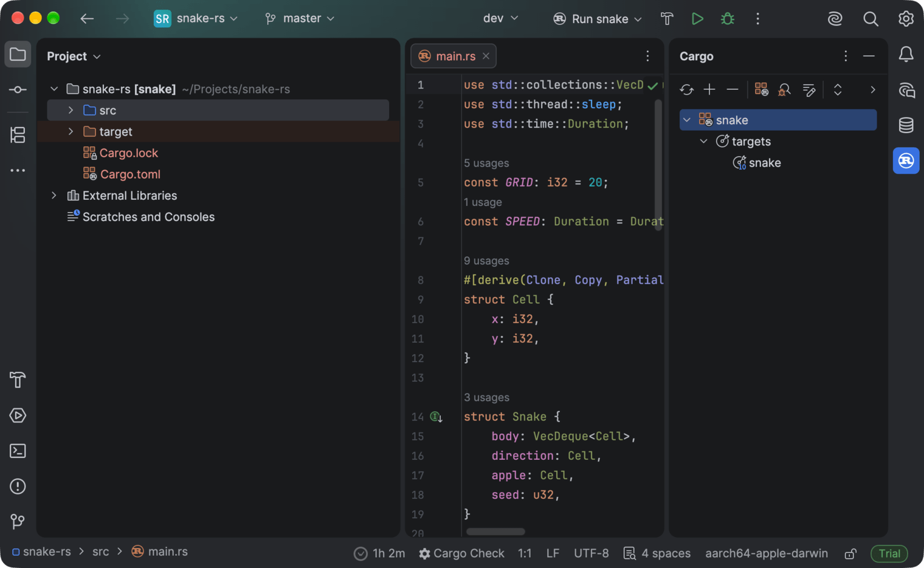Click the editor horizontal scrollbar
924x568 pixels.
pyautogui.click(x=495, y=532)
